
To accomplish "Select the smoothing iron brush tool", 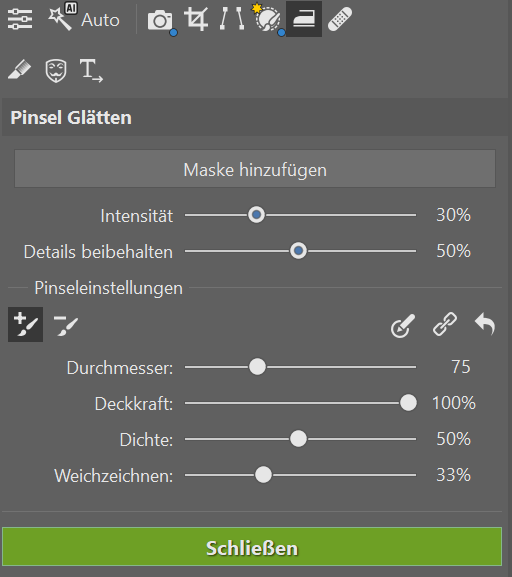I will [x=304, y=19].
